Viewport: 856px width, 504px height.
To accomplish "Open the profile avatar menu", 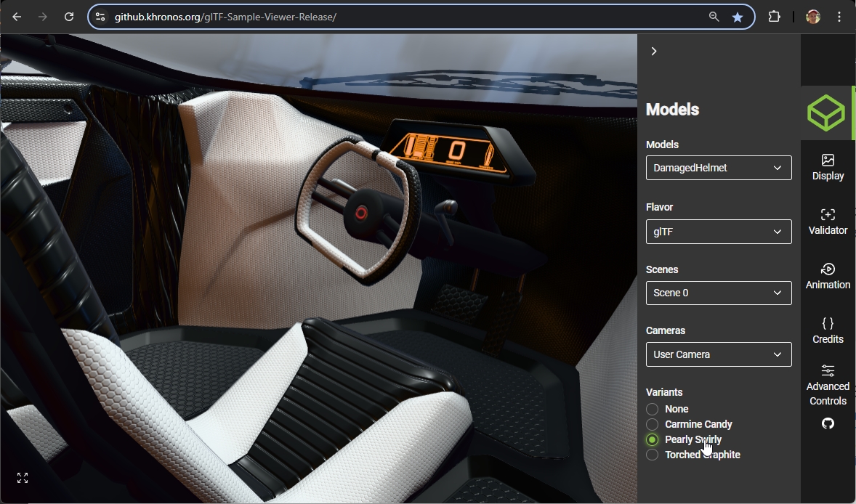I will pyautogui.click(x=813, y=17).
